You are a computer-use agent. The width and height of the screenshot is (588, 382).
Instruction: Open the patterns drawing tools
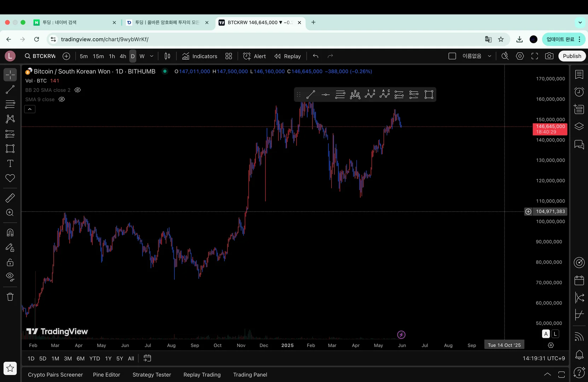click(x=10, y=119)
